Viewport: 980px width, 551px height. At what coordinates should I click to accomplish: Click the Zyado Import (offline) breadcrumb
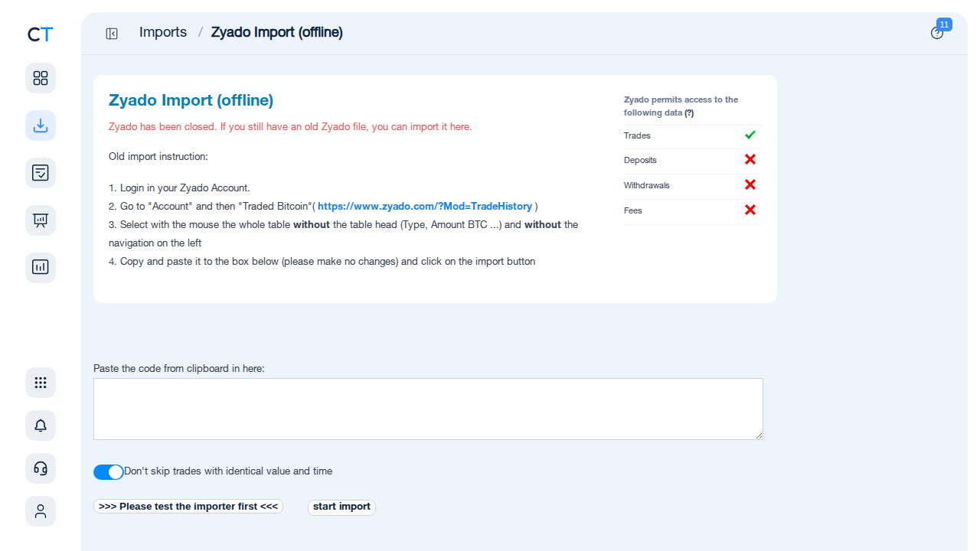pyautogui.click(x=277, y=32)
